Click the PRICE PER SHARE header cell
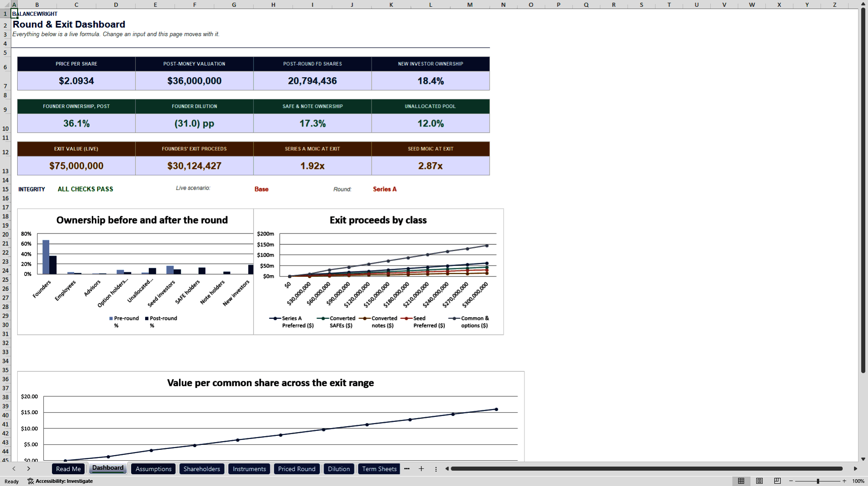Screen dimensions: 868x486 click(x=76, y=64)
